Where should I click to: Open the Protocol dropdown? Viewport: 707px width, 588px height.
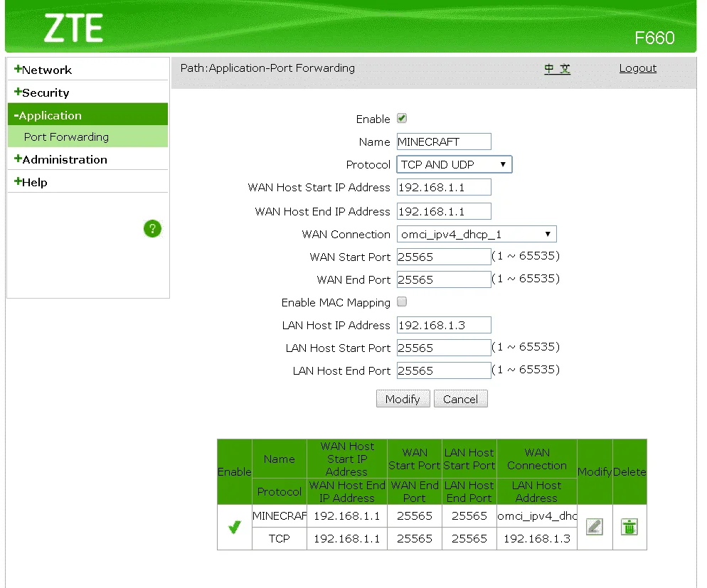pyautogui.click(x=455, y=164)
